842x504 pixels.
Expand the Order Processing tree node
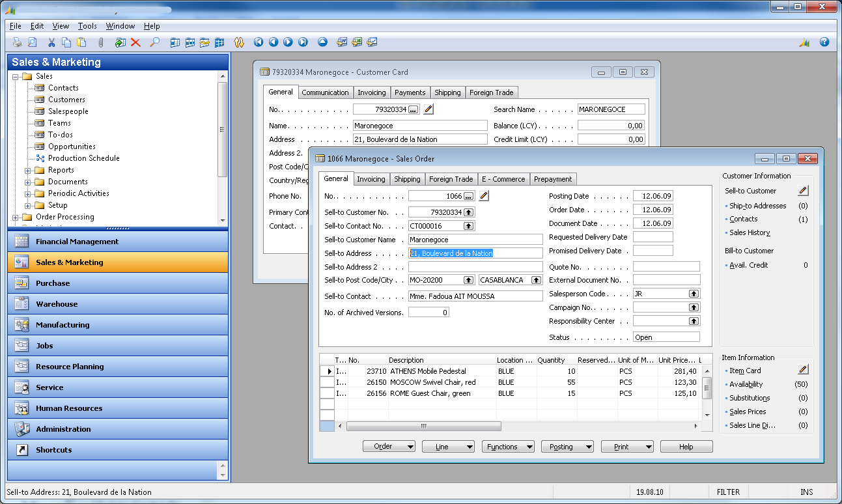[x=16, y=217]
